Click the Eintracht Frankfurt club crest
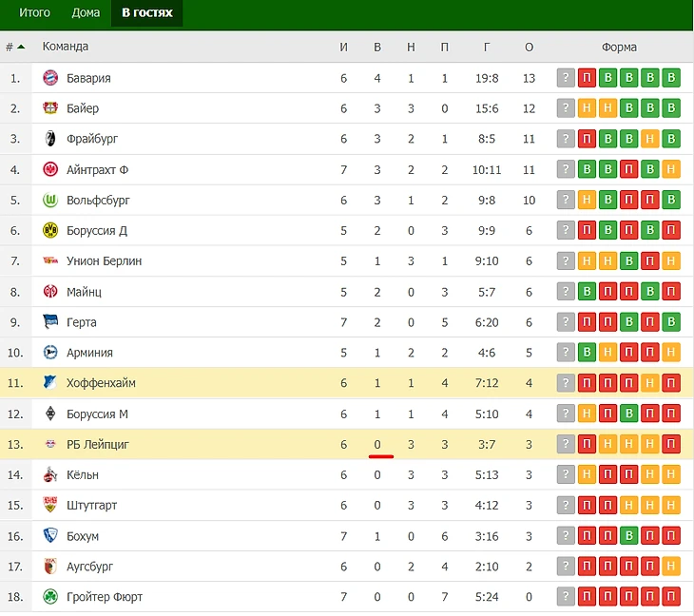Screen dimensions: 694x616 (x=50, y=169)
